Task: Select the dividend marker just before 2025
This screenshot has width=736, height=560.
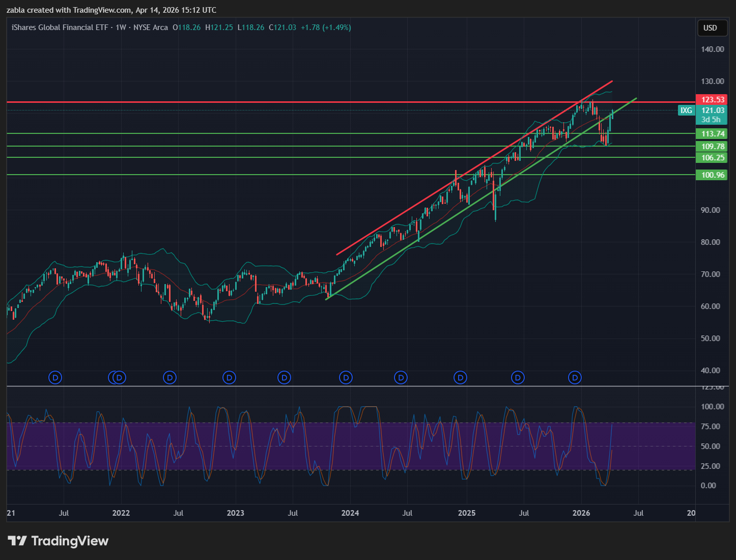Action: pos(460,378)
